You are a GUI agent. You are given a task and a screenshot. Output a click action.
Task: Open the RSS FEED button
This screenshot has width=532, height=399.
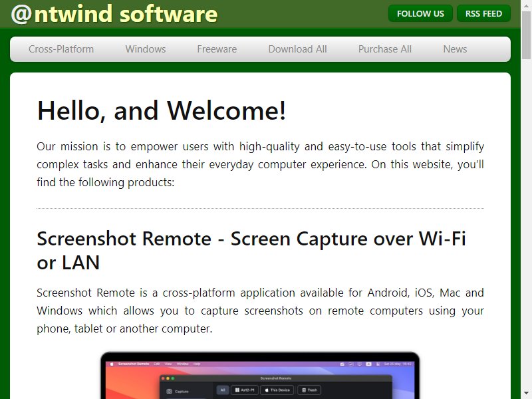point(483,13)
